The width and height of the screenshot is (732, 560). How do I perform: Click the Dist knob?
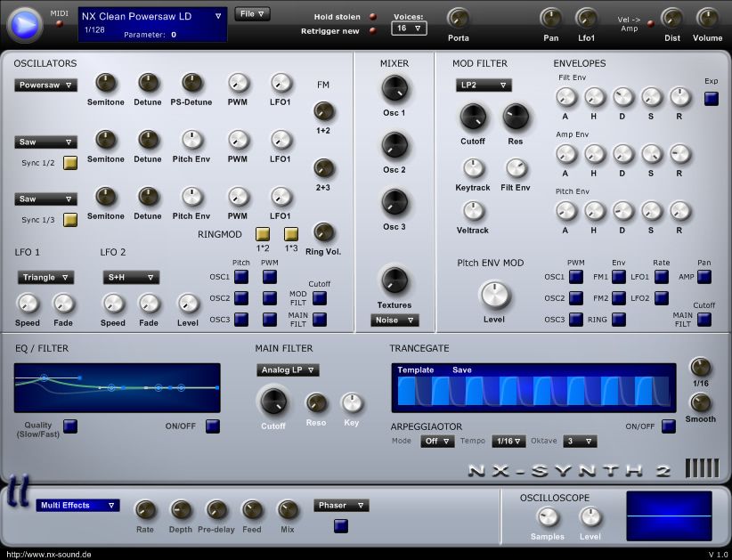click(672, 19)
